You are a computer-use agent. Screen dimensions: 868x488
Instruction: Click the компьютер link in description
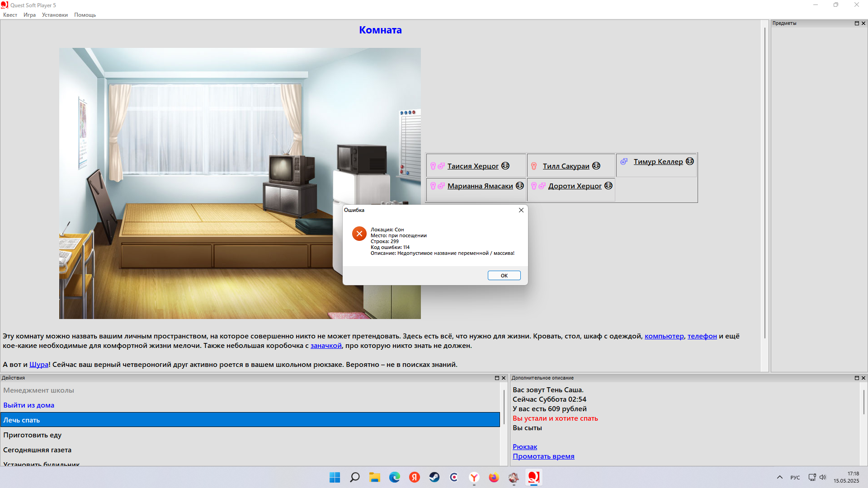[664, 336]
